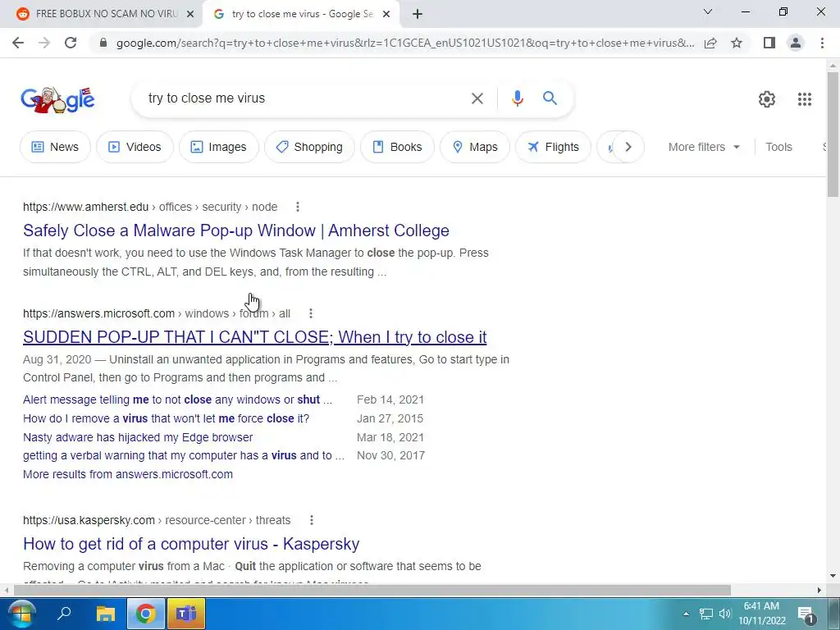Clear the search box text
This screenshot has width=840, height=630.
coord(477,98)
